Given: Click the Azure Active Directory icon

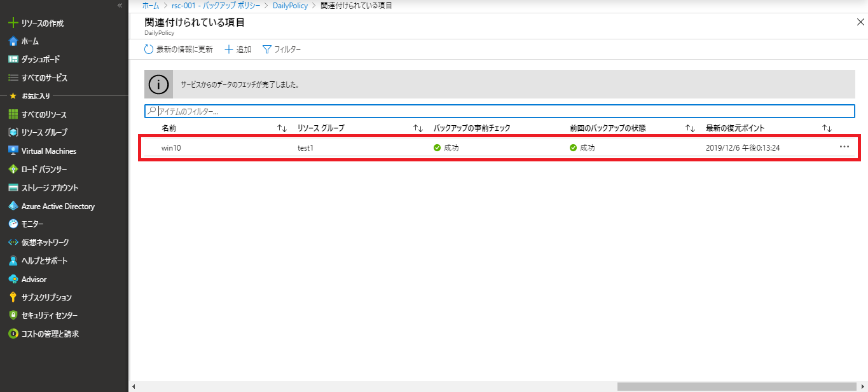Looking at the screenshot, I should [13, 206].
